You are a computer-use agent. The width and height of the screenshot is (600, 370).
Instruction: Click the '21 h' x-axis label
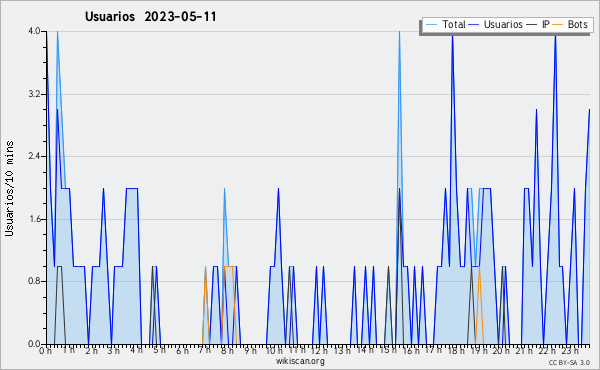524,350
